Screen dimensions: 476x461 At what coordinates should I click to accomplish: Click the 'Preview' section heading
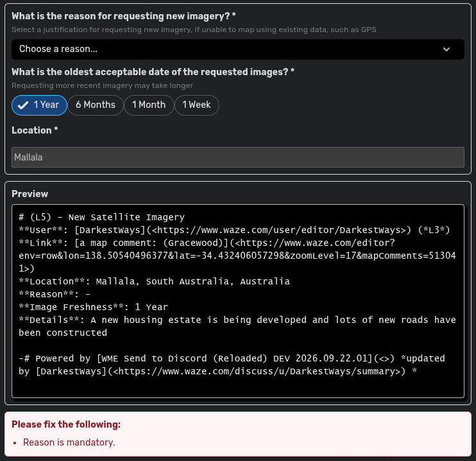[30, 194]
